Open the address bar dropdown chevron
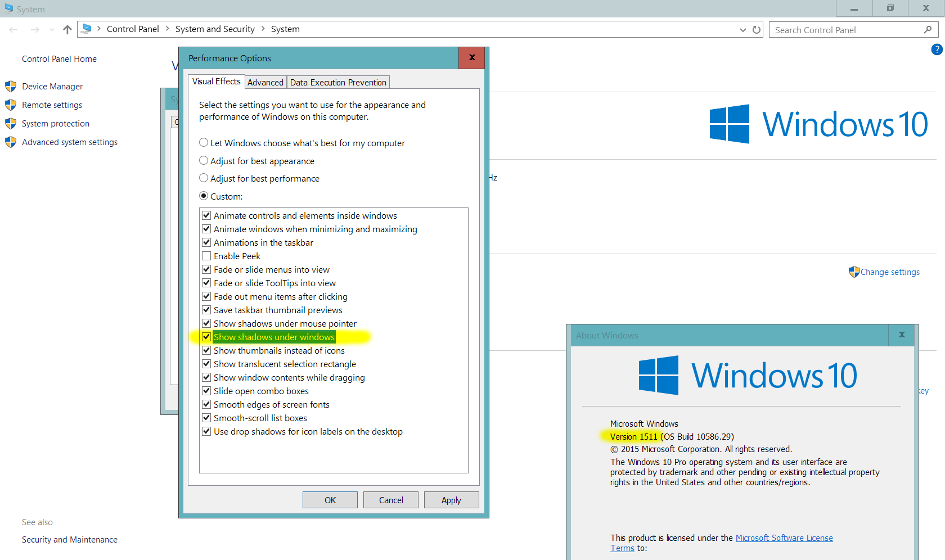 pos(742,29)
